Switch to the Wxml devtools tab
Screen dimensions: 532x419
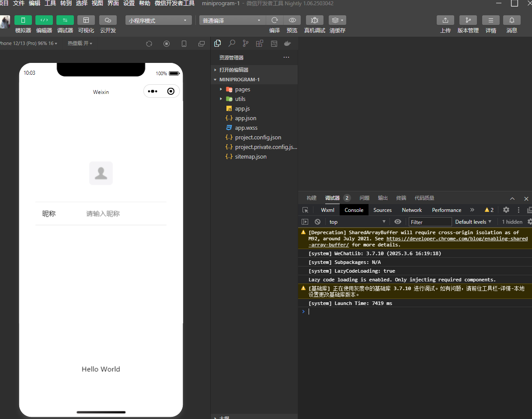[327, 210]
